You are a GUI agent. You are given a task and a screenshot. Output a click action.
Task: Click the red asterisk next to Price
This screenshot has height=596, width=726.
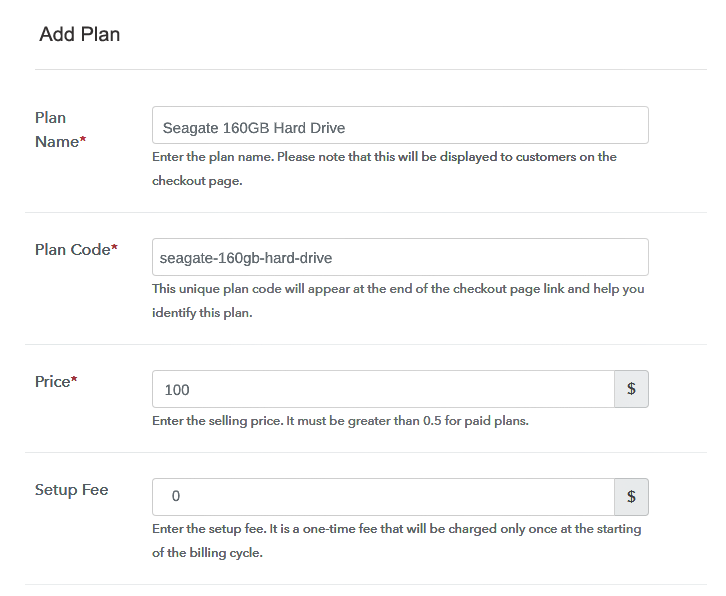(75, 381)
